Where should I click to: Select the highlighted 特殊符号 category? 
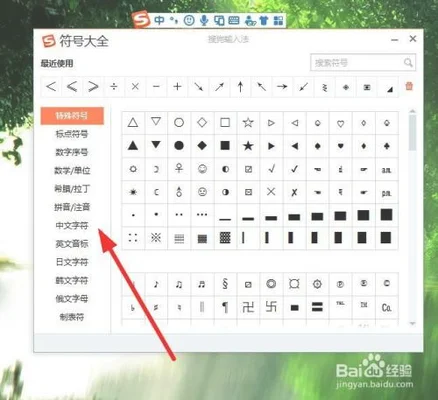click(72, 116)
